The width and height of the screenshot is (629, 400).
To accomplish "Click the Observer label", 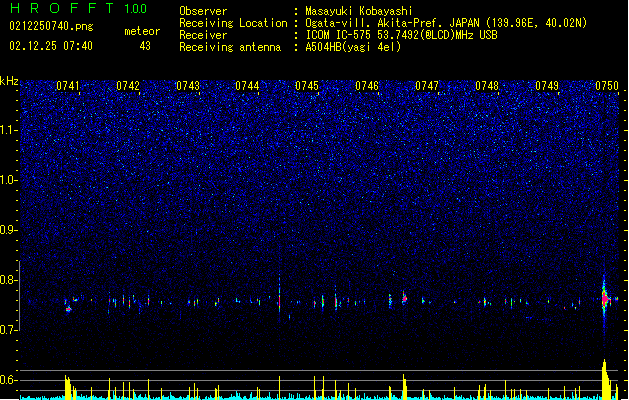I will [x=203, y=11].
